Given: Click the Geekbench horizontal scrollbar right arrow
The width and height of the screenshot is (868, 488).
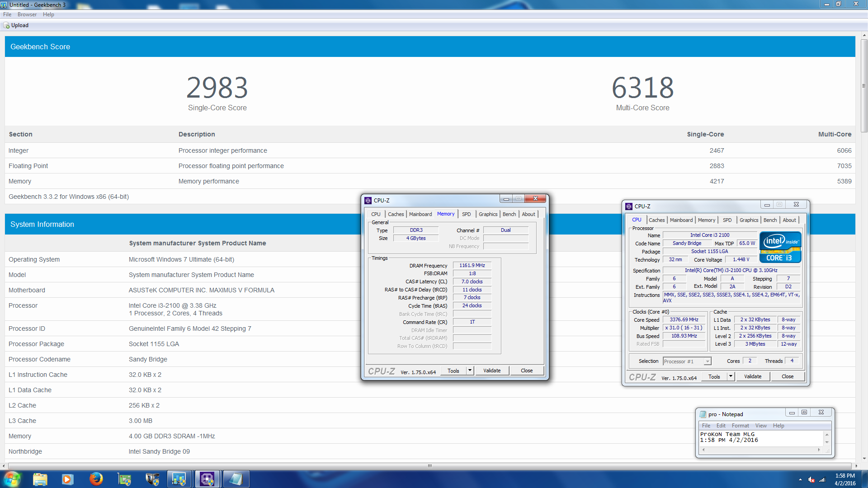Looking at the screenshot, I should click(856, 466).
